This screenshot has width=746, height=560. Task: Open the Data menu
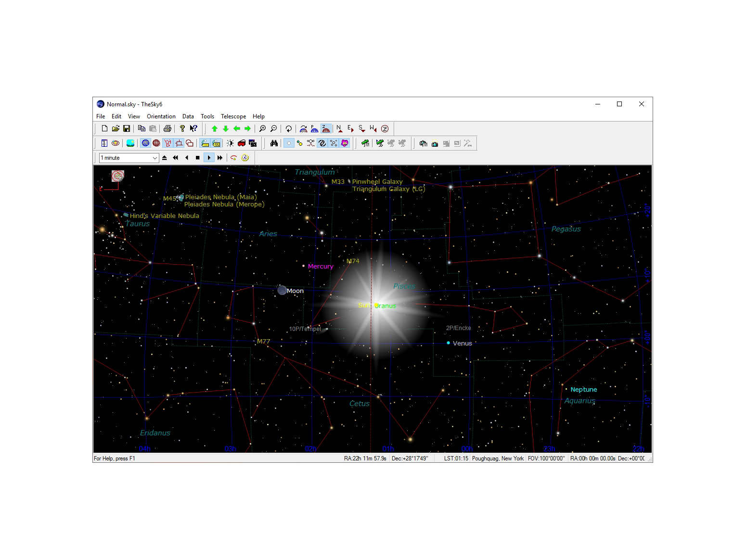click(x=188, y=116)
